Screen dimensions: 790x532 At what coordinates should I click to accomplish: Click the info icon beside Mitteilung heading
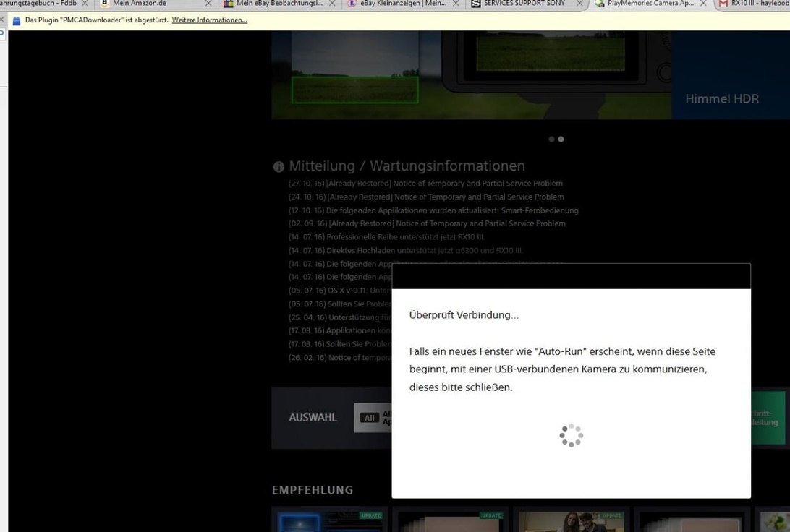click(279, 167)
